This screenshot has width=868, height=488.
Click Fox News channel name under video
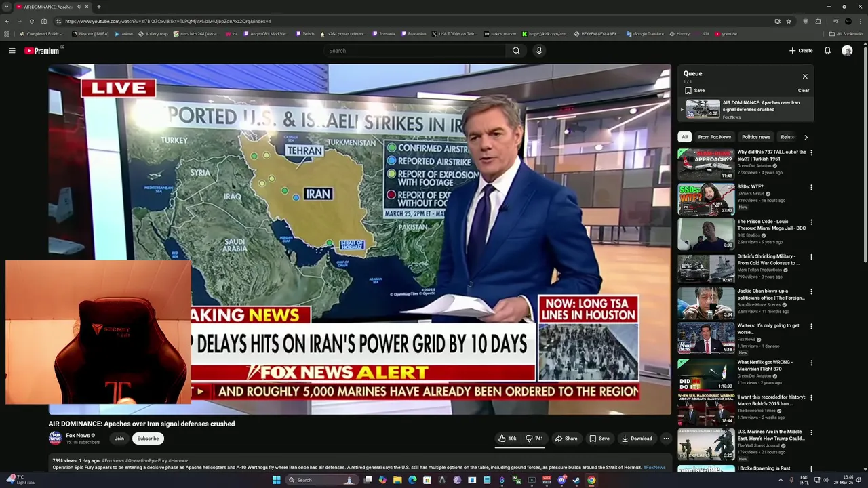(x=78, y=436)
